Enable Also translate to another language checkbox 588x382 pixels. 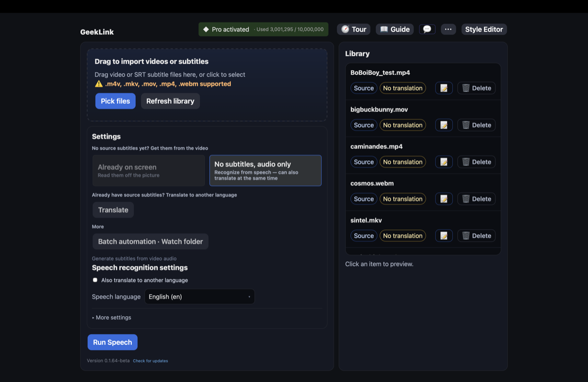[x=95, y=280]
